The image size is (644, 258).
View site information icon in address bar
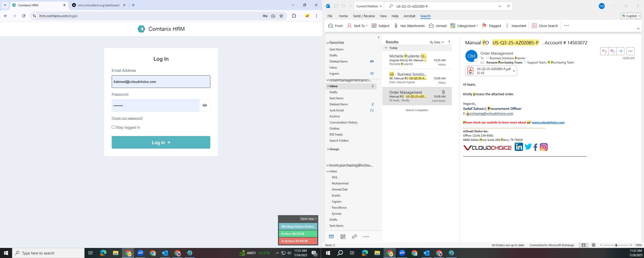pyautogui.click(x=34, y=16)
